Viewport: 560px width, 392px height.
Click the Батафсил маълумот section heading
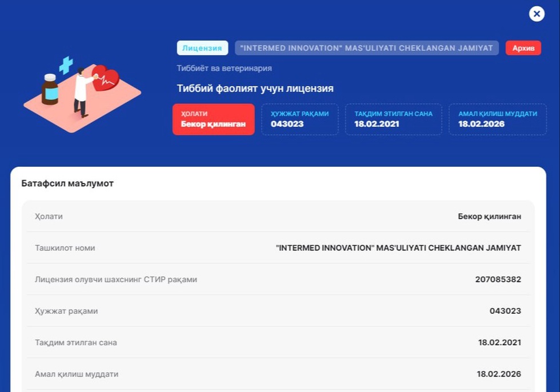coord(67,183)
